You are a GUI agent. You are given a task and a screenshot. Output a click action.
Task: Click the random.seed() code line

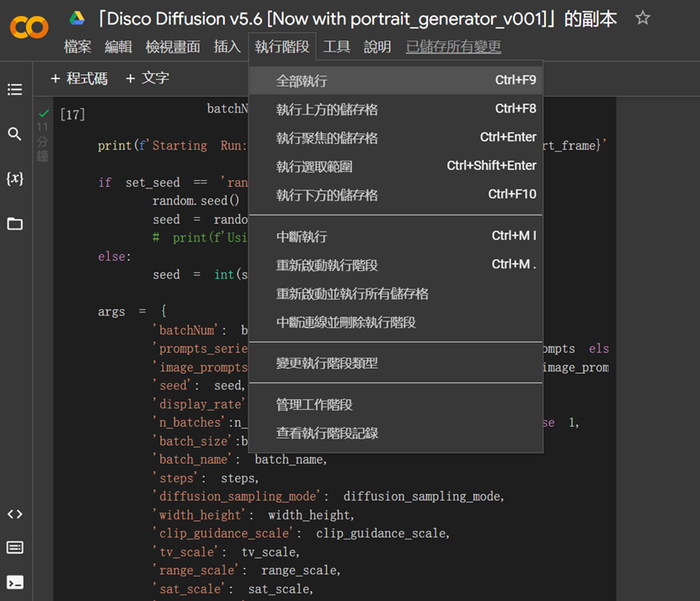196,201
